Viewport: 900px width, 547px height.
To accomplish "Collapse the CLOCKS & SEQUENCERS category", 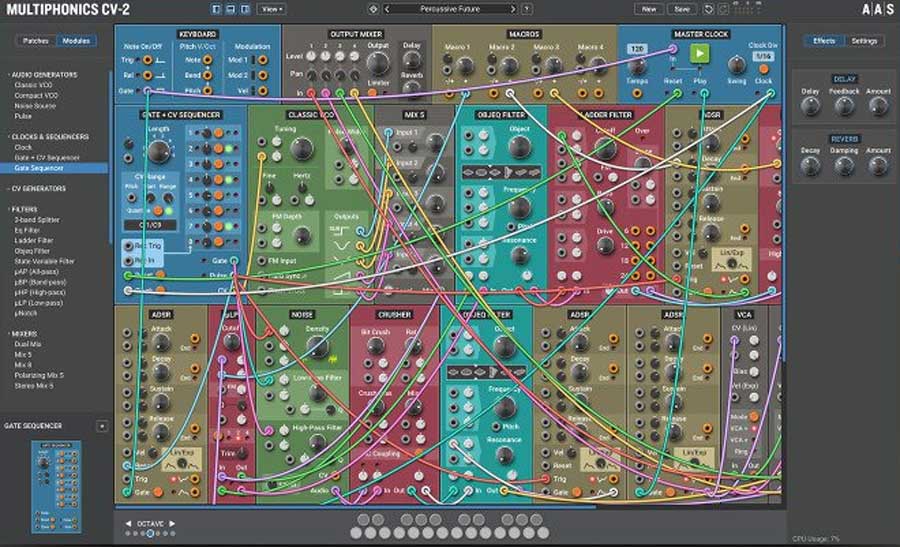I will pos(49,137).
